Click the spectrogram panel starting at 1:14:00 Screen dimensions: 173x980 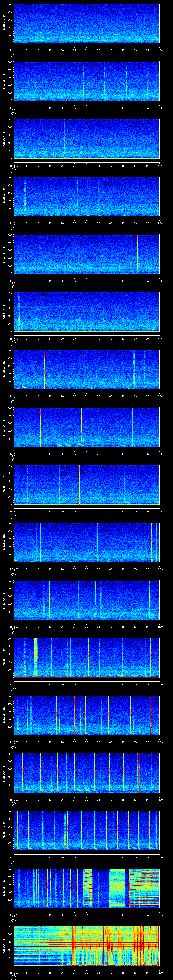(x=86, y=831)
